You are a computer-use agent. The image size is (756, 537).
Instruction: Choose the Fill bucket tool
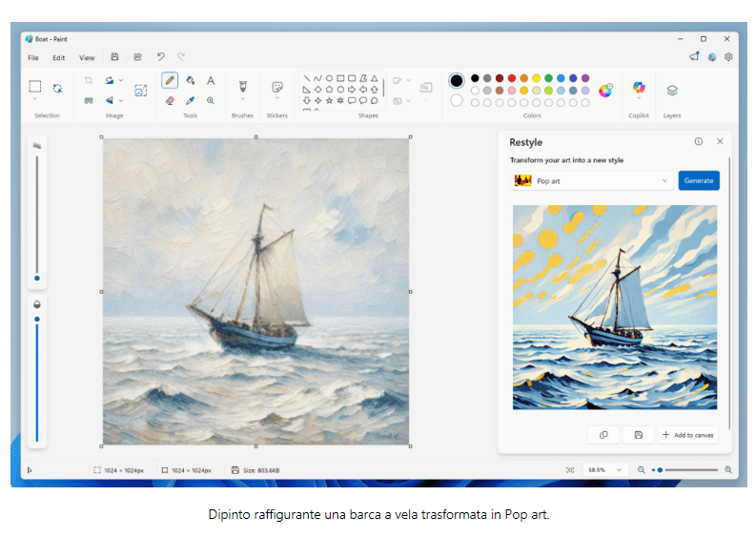point(191,80)
